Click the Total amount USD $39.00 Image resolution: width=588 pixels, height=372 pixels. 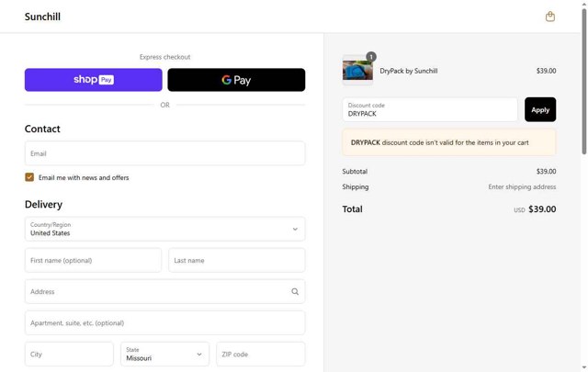(x=535, y=209)
